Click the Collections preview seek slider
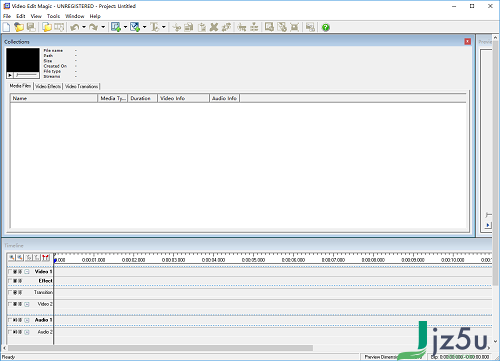Screen dimensions: 500x361 [x=26, y=75]
